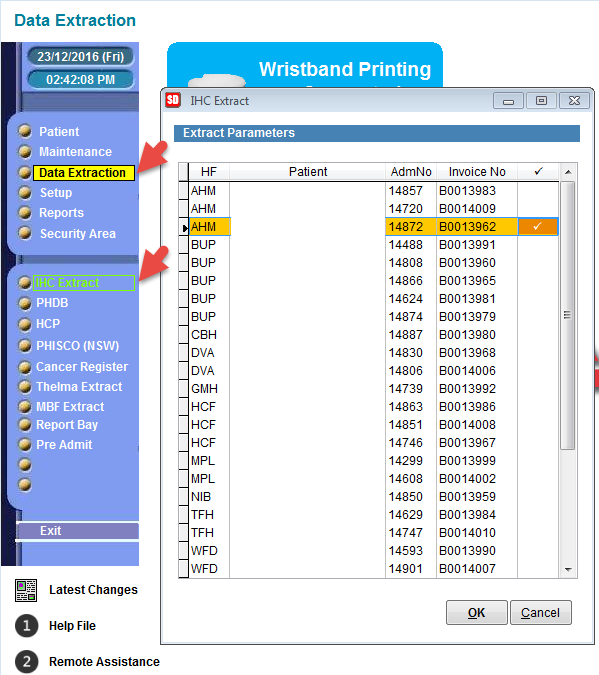Click the gold bullet icon next to Report Bay
This screenshot has width=599, height=675.
coord(25,424)
